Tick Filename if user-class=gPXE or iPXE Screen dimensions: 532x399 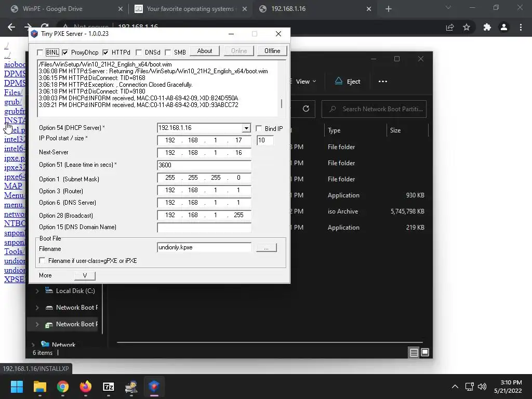[x=42, y=260]
